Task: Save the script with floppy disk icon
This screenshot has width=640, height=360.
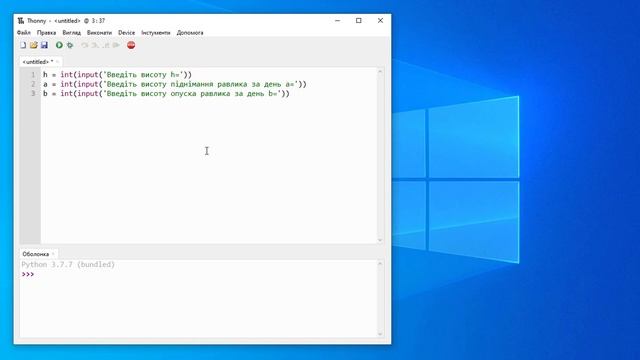Action: point(44,45)
